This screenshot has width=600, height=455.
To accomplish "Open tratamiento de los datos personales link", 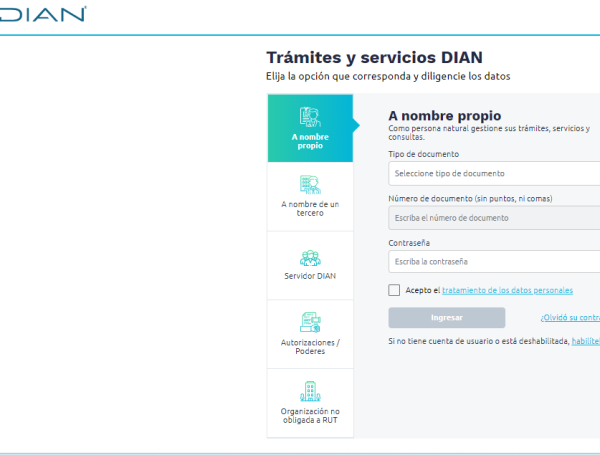I will click(x=507, y=290).
